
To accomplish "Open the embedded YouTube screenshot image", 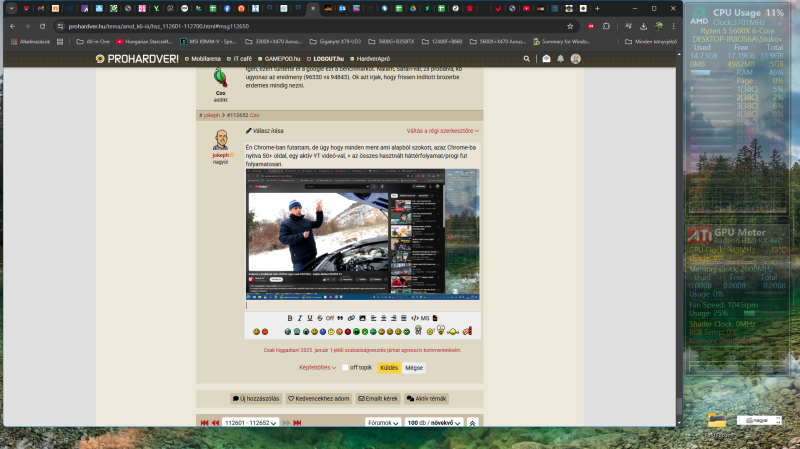I will (362, 234).
